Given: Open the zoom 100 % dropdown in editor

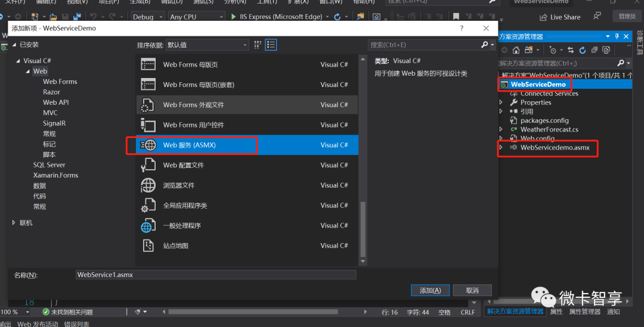Looking at the screenshot, I should pos(27,312).
